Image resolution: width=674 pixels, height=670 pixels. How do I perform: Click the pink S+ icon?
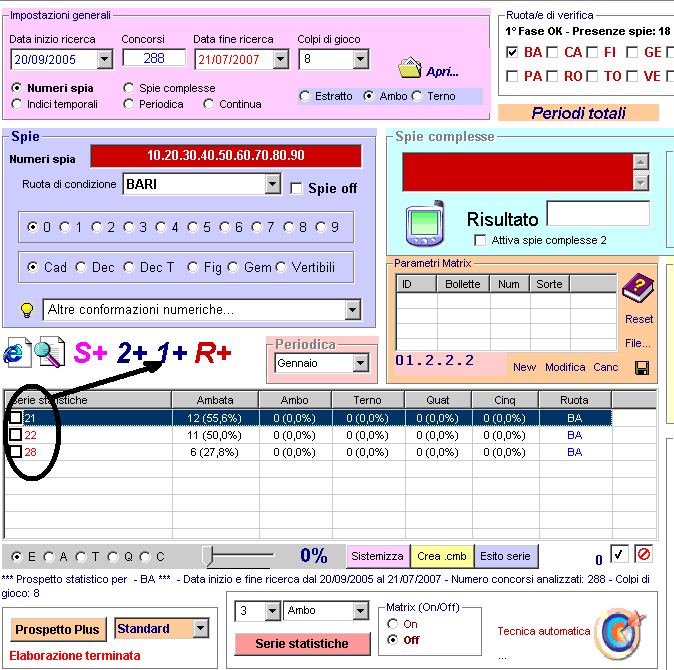click(x=90, y=353)
